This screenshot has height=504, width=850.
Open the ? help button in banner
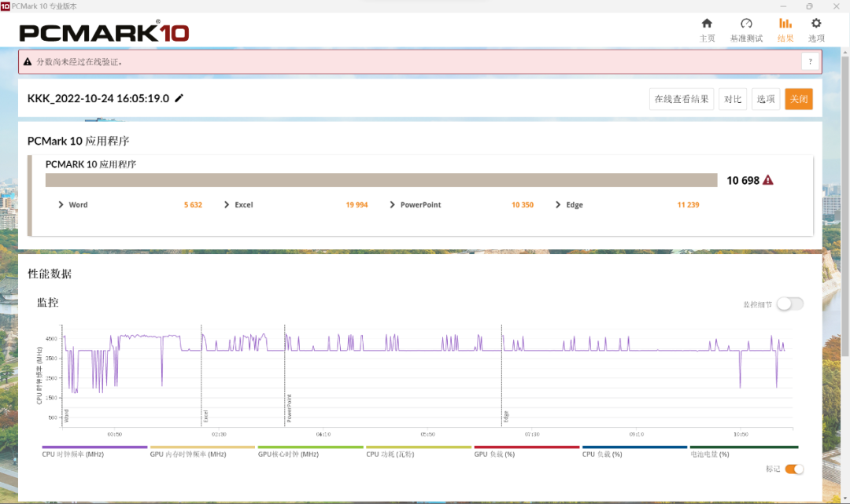click(x=810, y=61)
